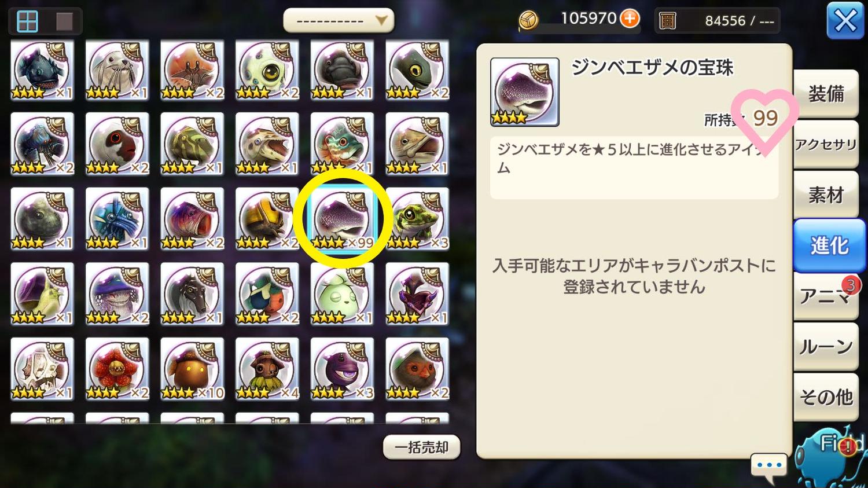Click the 一括売却 bulk sell button
The height and width of the screenshot is (488, 868).
click(x=421, y=447)
